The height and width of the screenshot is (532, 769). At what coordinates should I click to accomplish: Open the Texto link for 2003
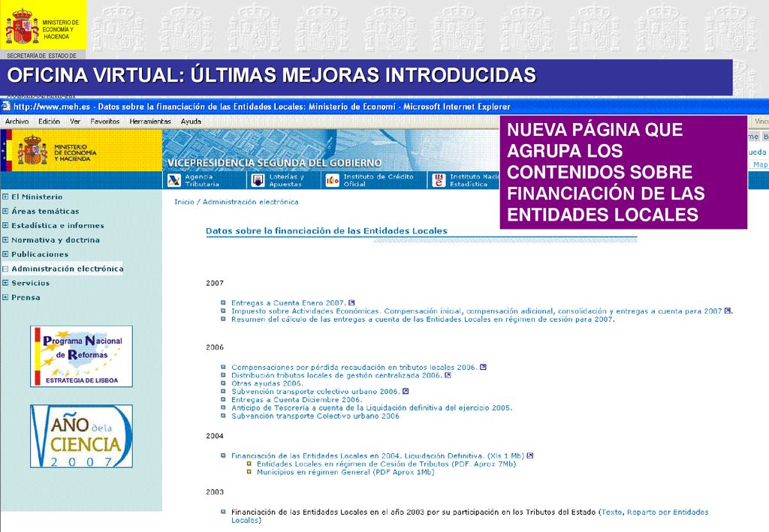click(x=611, y=512)
